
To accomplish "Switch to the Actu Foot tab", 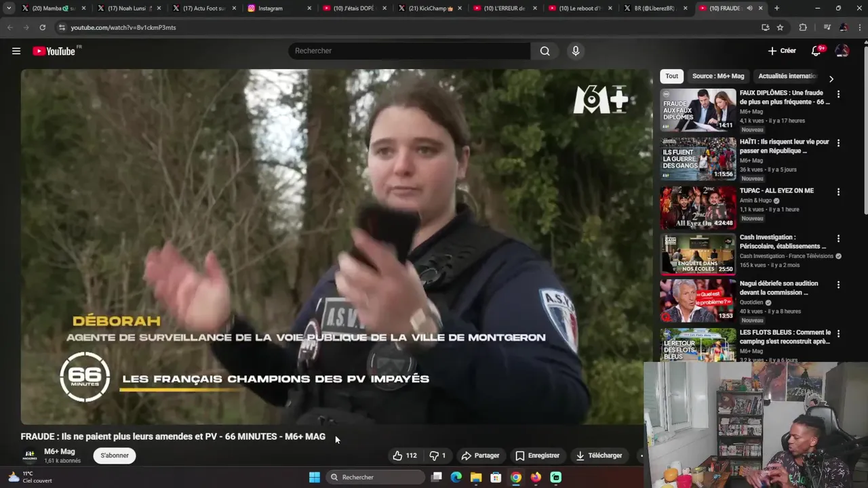I will 204,8.
